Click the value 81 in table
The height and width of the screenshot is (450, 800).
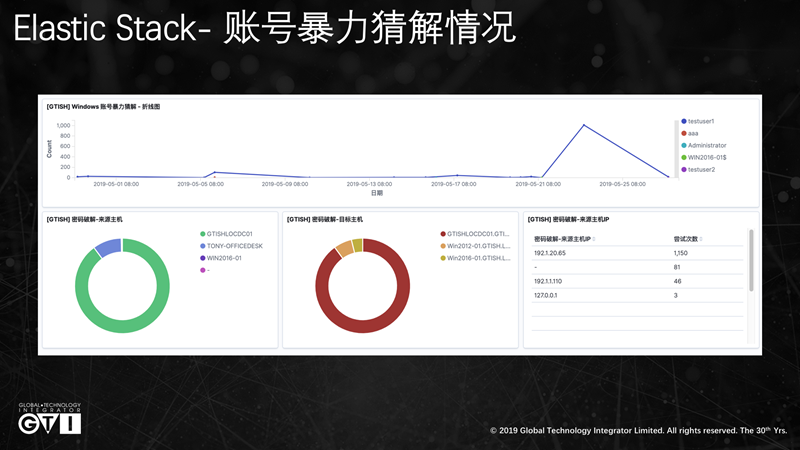tap(677, 267)
